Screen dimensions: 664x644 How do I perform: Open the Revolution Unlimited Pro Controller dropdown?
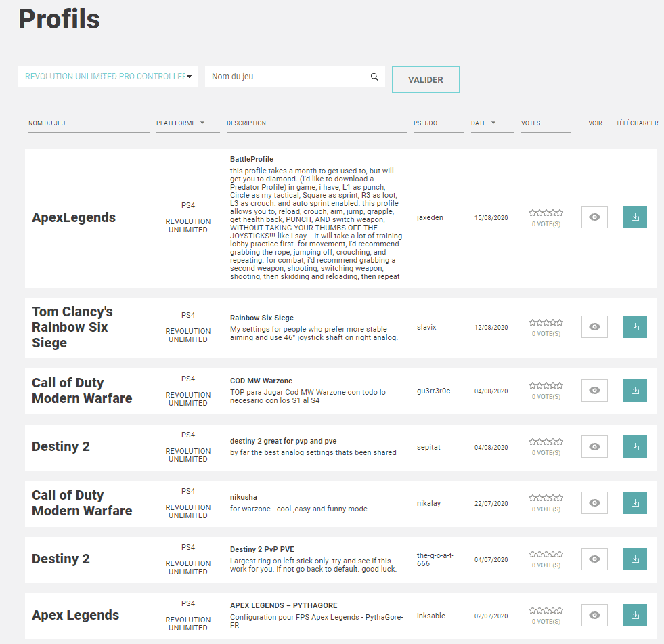point(108,77)
